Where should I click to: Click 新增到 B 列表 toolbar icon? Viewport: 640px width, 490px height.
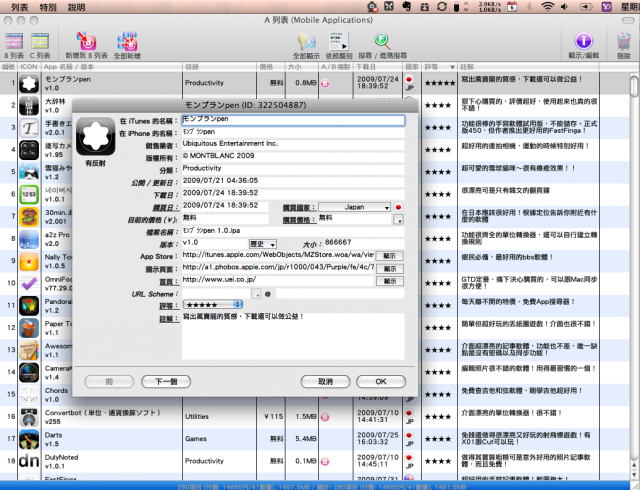[x=87, y=41]
